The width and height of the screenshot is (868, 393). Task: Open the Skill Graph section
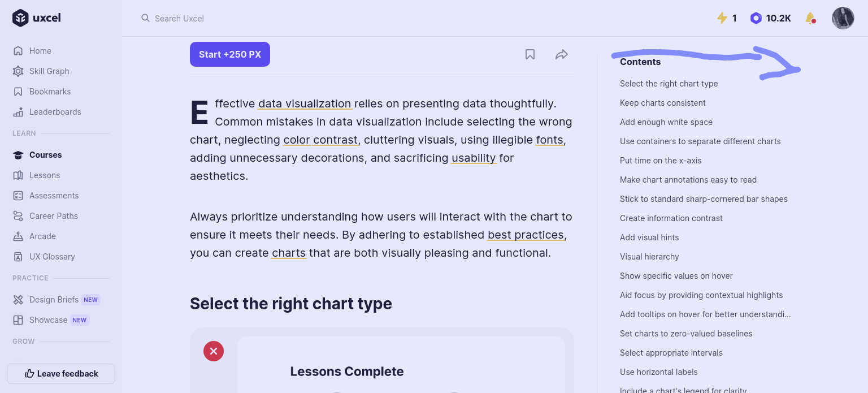point(49,71)
